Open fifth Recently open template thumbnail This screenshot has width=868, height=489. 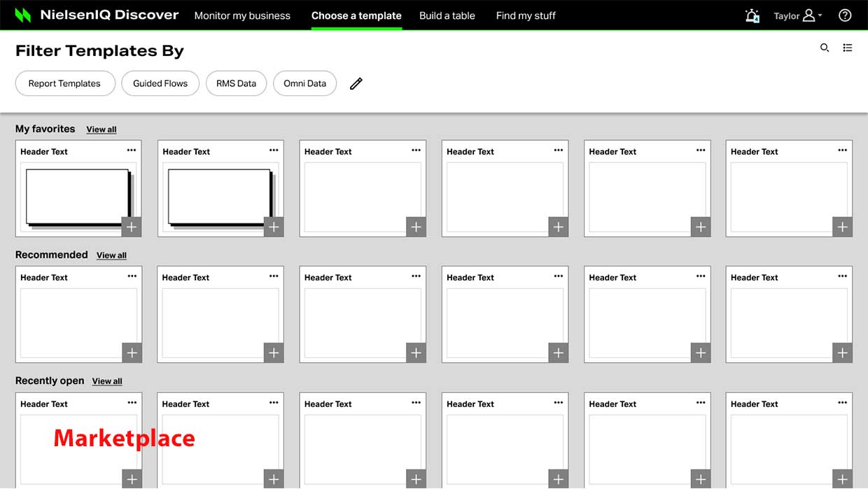point(647,449)
